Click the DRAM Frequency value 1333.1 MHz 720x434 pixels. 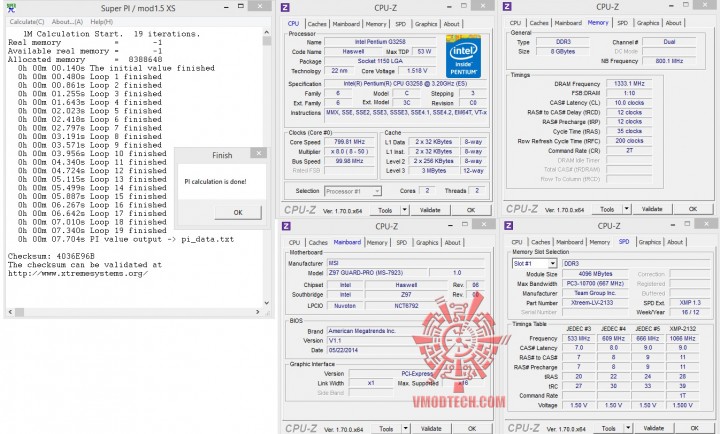click(629, 84)
